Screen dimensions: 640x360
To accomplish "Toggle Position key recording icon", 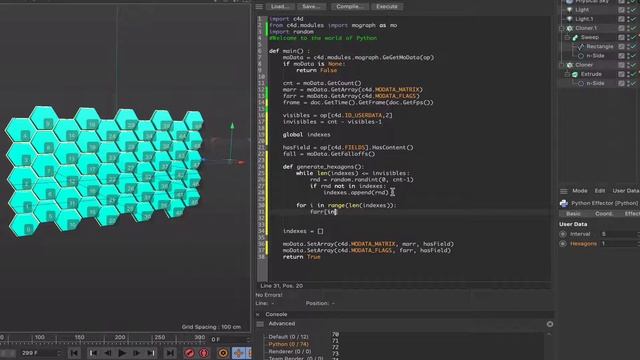I will (238, 353).
